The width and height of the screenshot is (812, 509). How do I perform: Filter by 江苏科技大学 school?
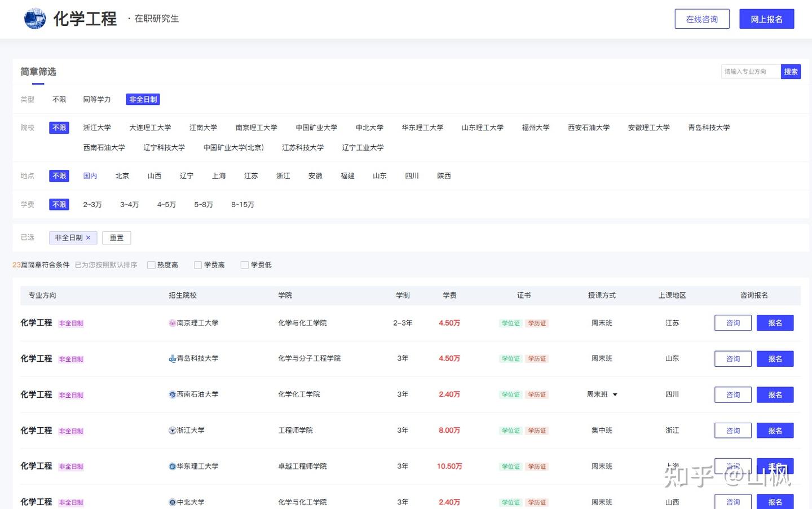(303, 148)
